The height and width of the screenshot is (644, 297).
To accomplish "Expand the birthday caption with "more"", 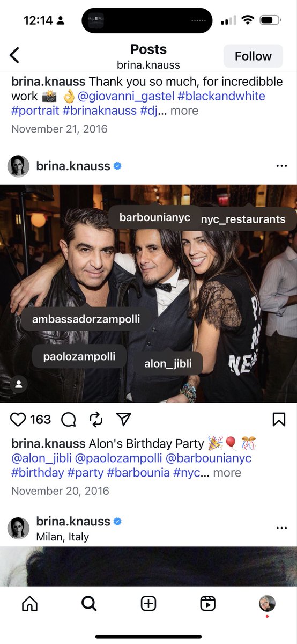I will point(227,473).
